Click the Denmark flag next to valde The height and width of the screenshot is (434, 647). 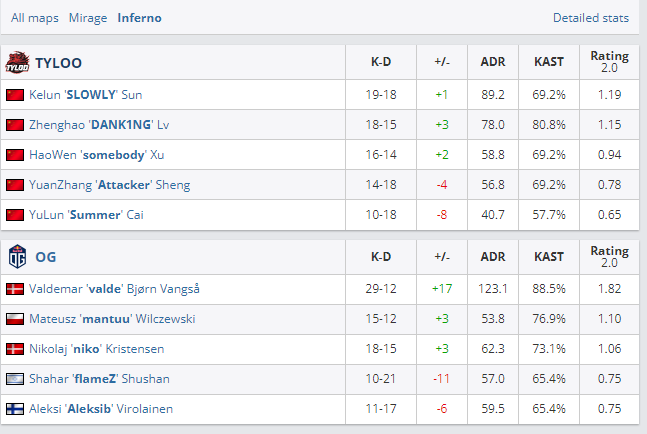(x=15, y=289)
